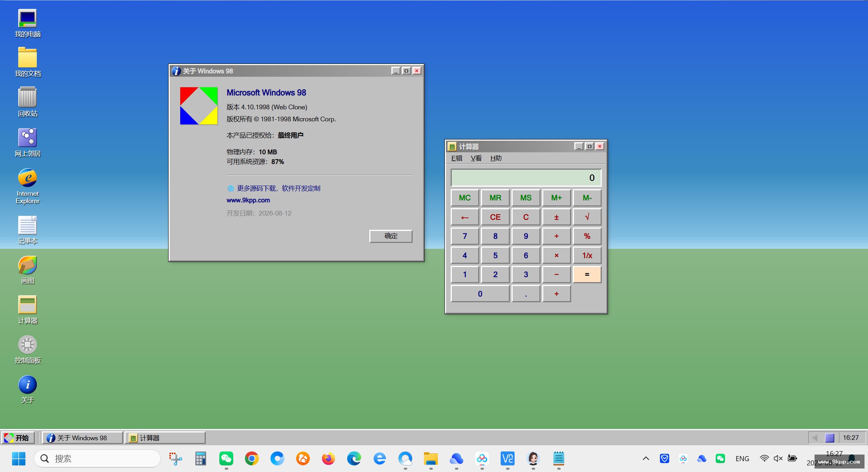Open the Calculator app taskbar icon
The image size is (868, 472).
click(201, 459)
